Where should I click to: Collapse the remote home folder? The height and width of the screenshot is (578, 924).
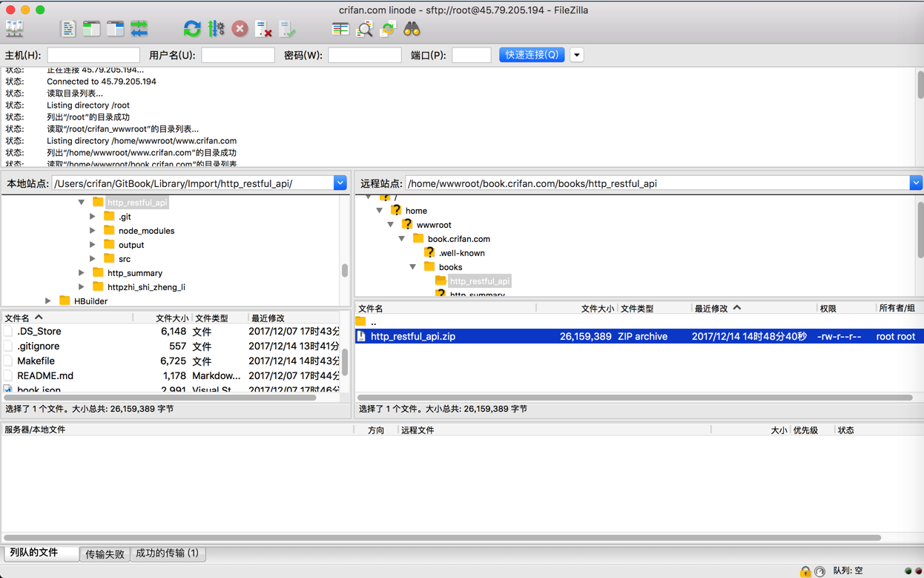click(x=380, y=211)
